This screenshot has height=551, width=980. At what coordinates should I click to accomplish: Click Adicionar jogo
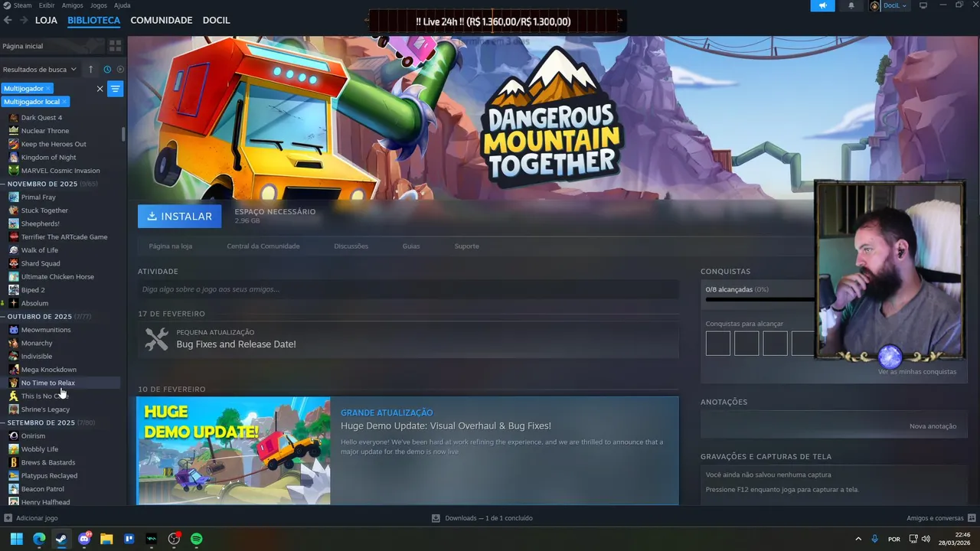pyautogui.click(x=31, y=518)
